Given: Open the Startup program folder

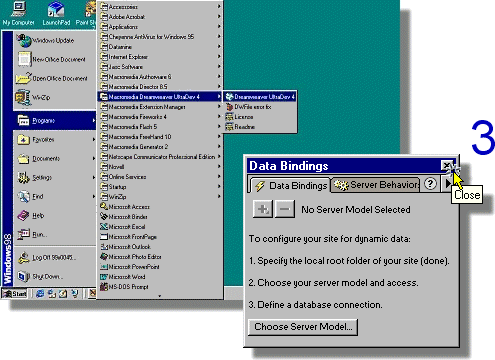Looking at the screenshot, I should pos(160,187).
